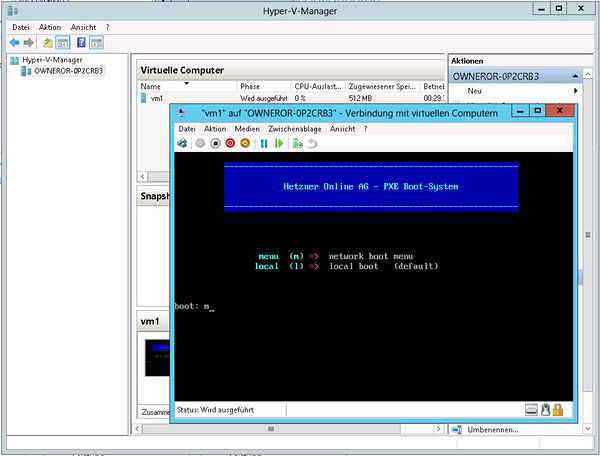
Task: Click the Back arrow in Hyper-V-Manager toolbar
Action: click(15, 42)
